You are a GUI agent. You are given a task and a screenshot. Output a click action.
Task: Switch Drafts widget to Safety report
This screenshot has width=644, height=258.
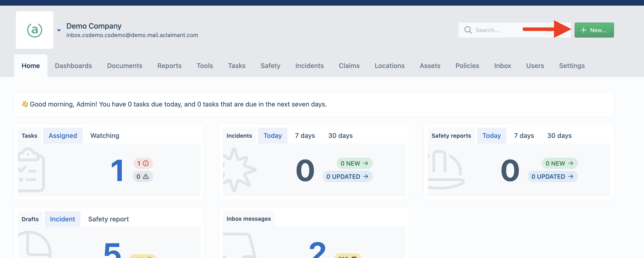point(109,219)
